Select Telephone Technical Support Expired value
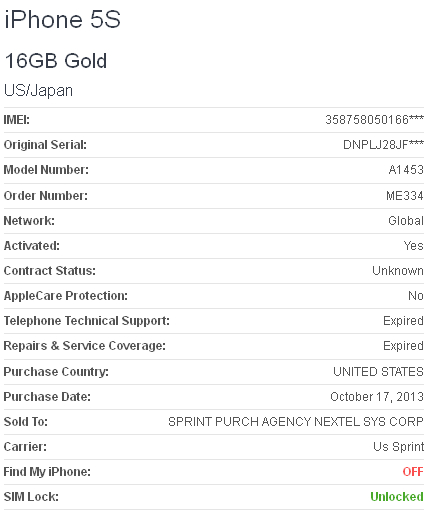429x511 pixels. coord(403,321)
